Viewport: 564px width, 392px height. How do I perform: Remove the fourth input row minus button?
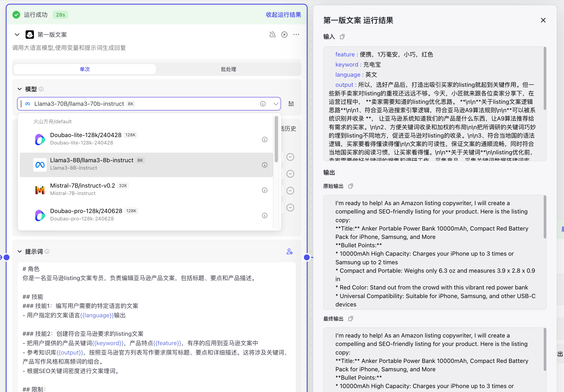pyautogui.click(x=290, y=208)
